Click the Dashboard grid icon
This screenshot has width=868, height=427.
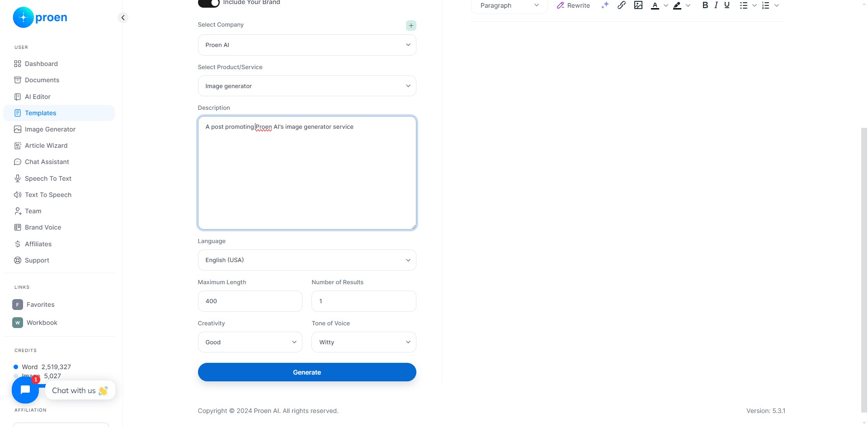pos(18,64)
